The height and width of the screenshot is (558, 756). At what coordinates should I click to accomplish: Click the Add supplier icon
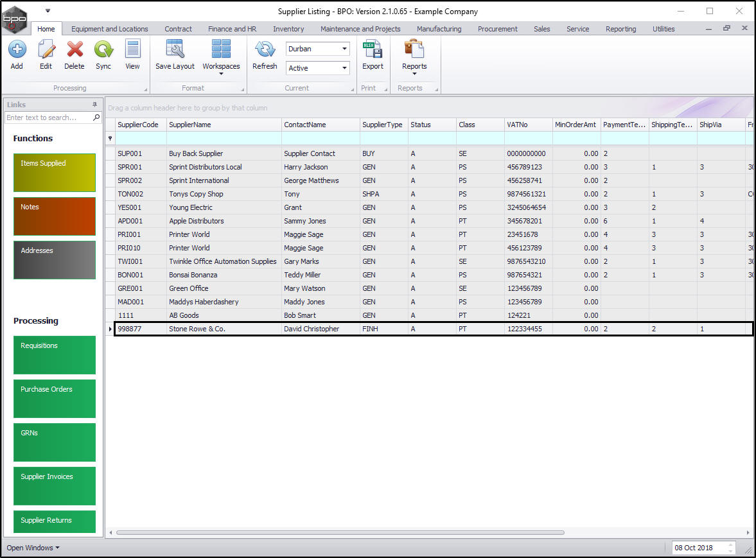click(x=17, y=50)
